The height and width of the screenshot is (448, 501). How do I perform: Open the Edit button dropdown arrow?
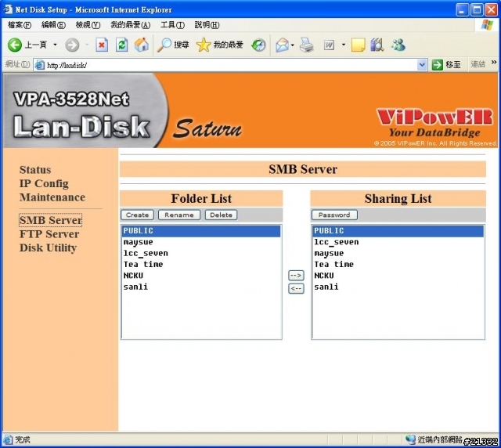[344, 45]
